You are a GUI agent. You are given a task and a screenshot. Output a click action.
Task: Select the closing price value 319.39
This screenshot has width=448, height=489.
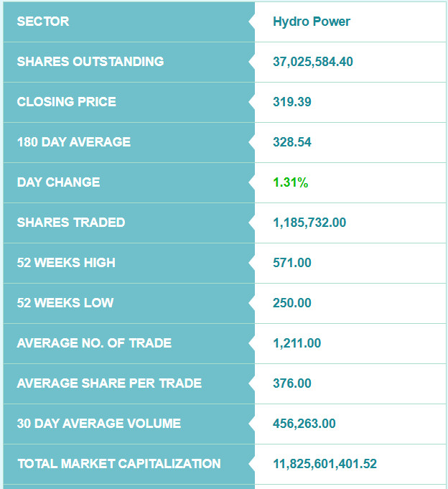click(x=292, y=102)
